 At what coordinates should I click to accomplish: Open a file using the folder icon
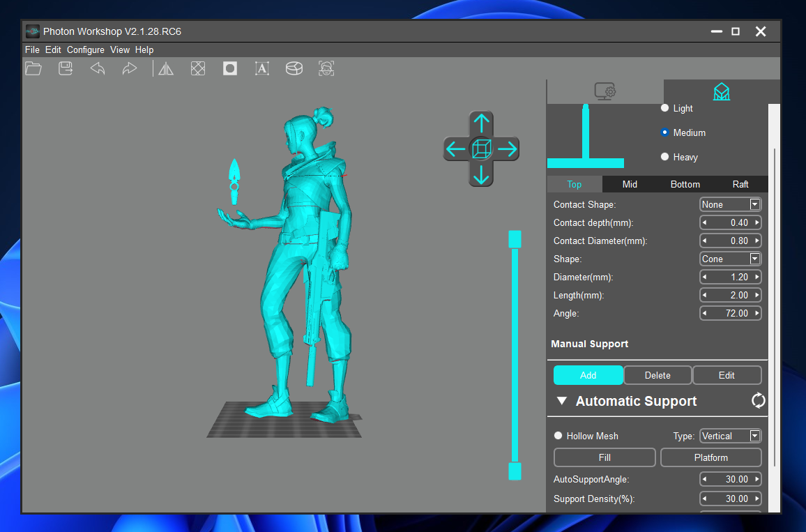coord(33,68)
